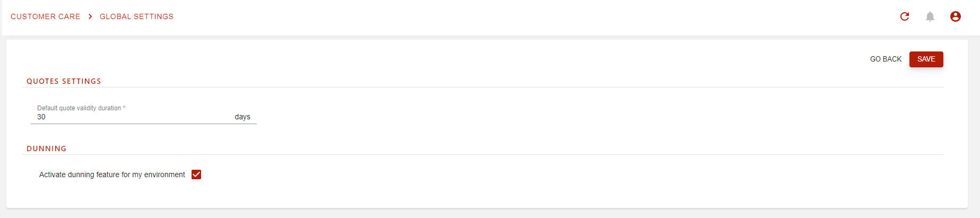Image resolution: width=980 pixels, height=218 pixels.
Task: Select the GLOBAL SETTINGS breadcrumb
Action: tap(136, 16)
